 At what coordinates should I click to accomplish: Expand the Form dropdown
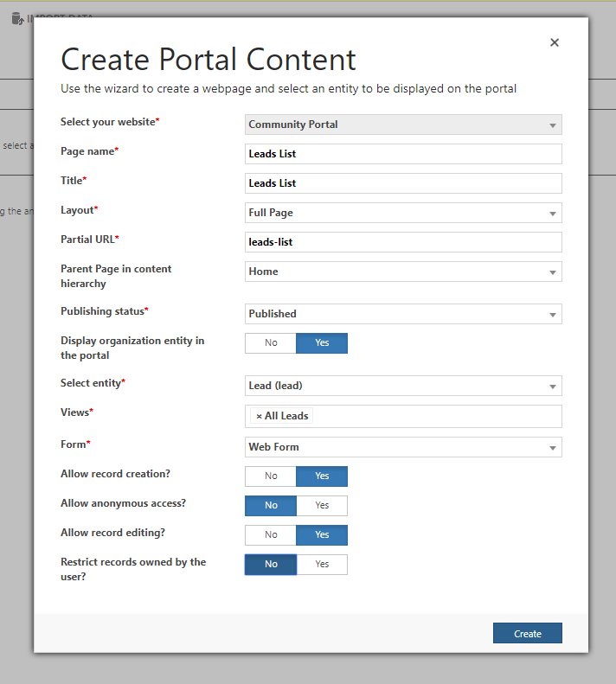click(403, 447)
